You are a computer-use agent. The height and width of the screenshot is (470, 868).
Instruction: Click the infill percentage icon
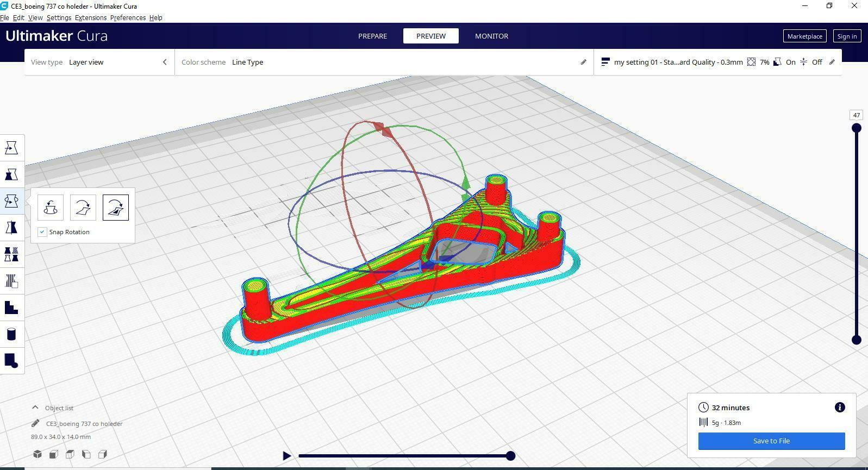[x=752, y=62]
